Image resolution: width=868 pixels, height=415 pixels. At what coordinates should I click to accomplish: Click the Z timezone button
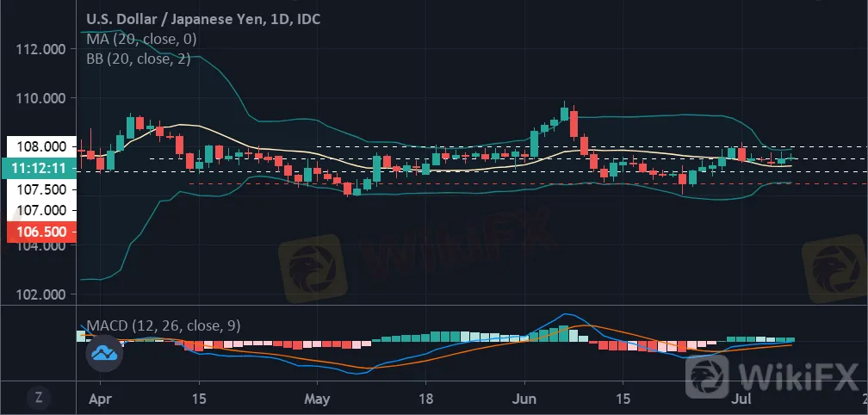(40, 397)
